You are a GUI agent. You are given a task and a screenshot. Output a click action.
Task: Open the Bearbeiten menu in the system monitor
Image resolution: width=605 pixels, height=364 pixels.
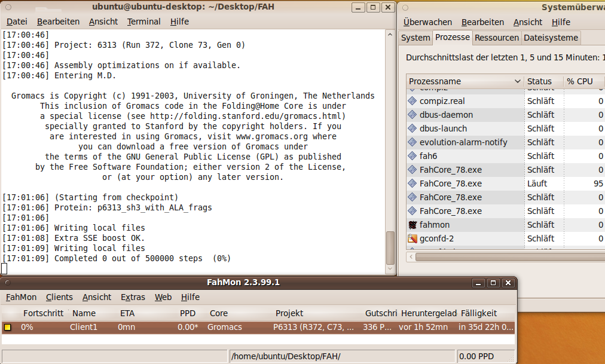point(482,22)
